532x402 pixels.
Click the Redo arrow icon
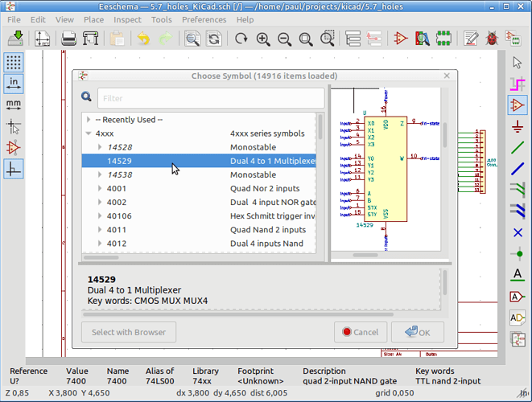tap(165, 38)
